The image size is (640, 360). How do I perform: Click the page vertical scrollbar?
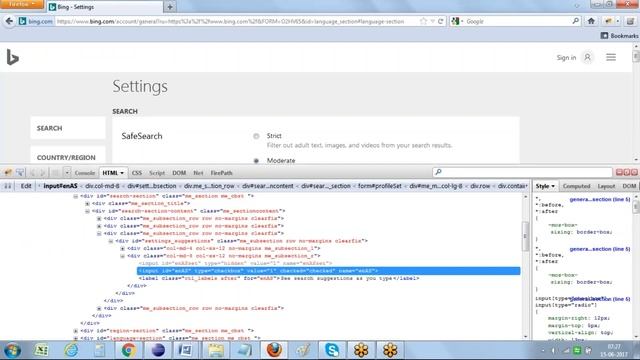click(x=636, y=102)
